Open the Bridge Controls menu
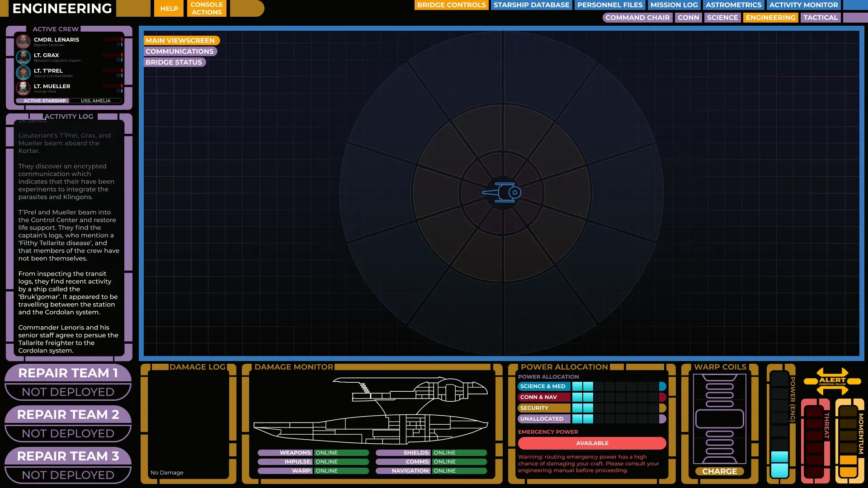This screenshot has height=488, width=868. (451, 5)
